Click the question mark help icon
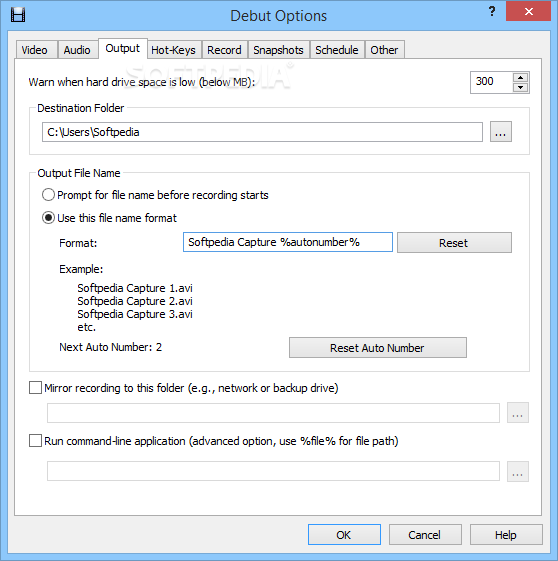The image size is (558, 561). click(x=492, y=12)
